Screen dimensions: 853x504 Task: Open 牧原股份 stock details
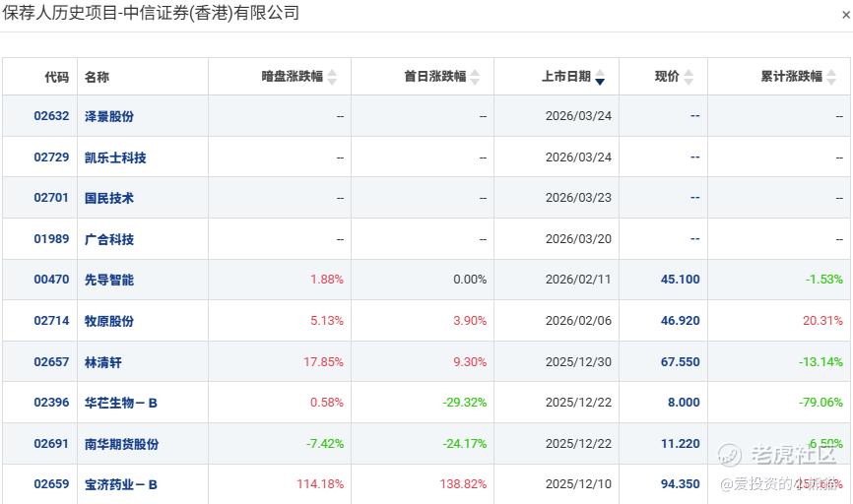108,321
